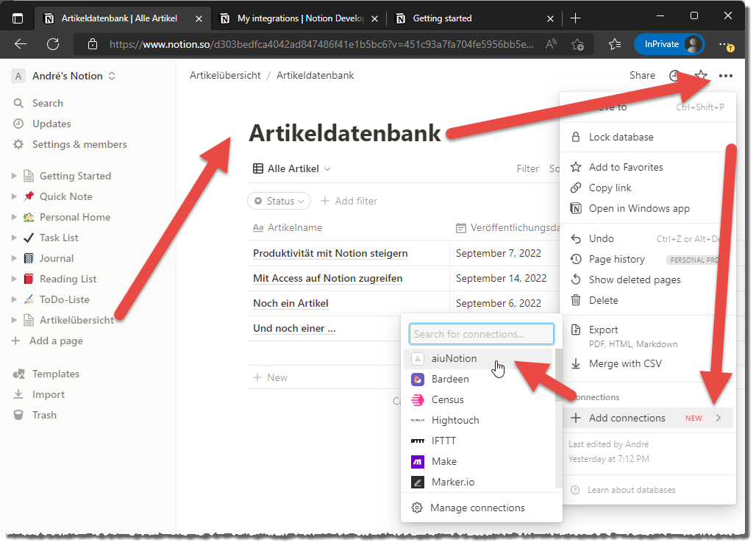The image size is (756, 548).
Task: Reload the page with the refresh icon
Action: click(51, 44)
